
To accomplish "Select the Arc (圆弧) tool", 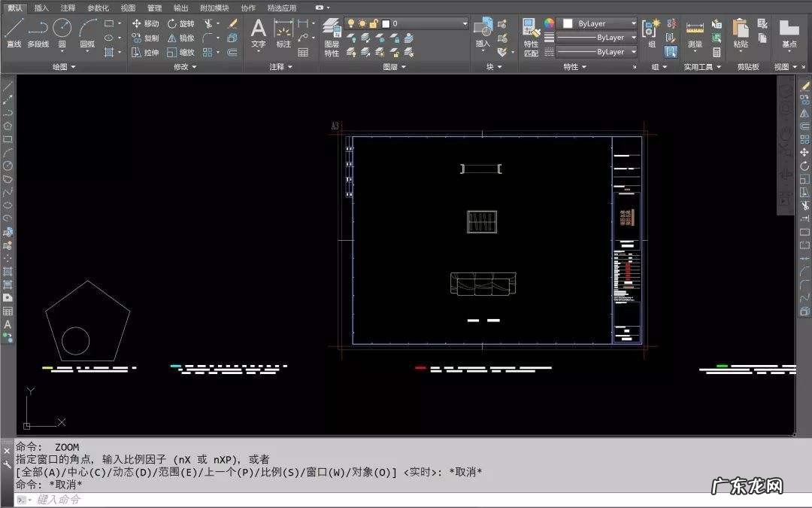I will [x=88, y=32].
